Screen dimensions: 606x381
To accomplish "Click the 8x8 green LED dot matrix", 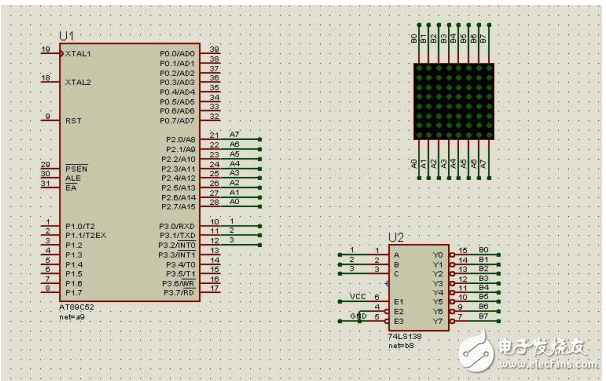I will [454, 102].
